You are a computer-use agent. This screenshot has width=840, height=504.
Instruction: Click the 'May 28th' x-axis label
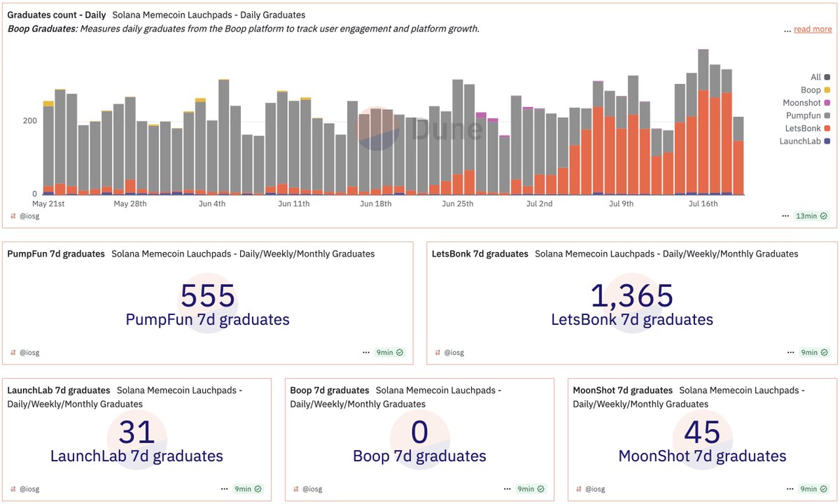click(x=130, y=204)
